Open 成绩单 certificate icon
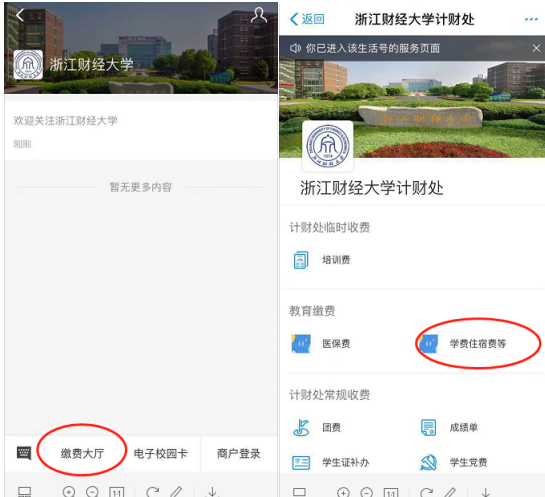 [x=428, y=427]
